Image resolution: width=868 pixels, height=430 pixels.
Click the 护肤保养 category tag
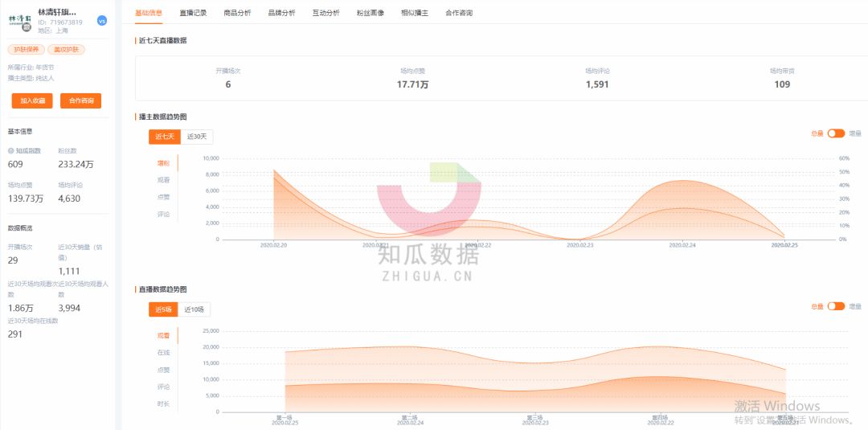(x=26, y=49)
